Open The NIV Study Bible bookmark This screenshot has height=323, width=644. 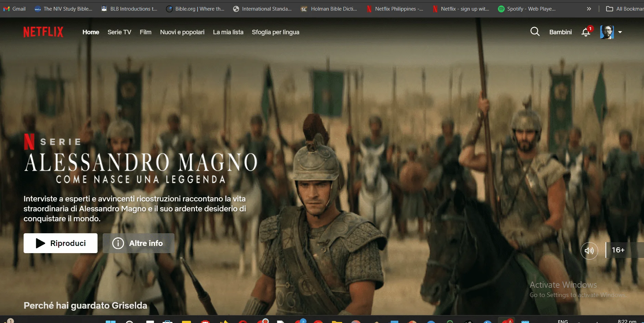click(x=64, y=9)
